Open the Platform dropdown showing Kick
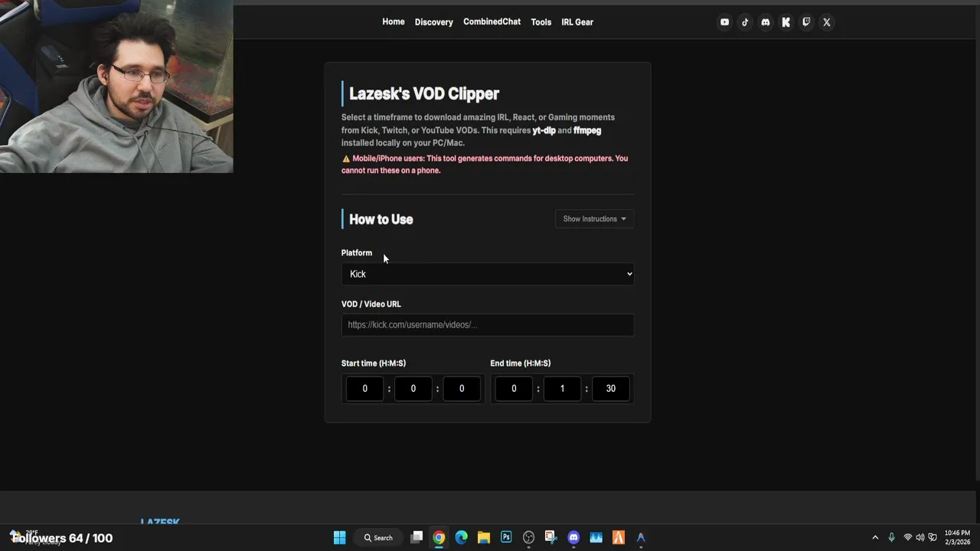 tap(488, 274)
